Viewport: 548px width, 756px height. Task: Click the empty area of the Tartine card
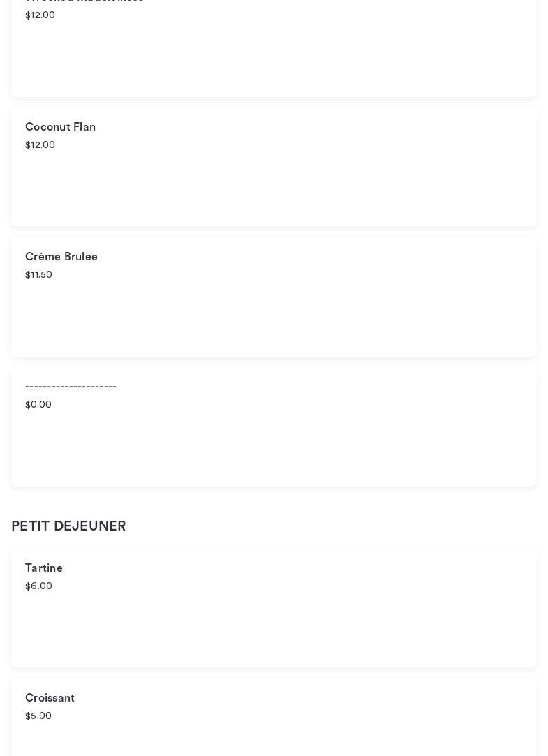click(x=279, y=628)
